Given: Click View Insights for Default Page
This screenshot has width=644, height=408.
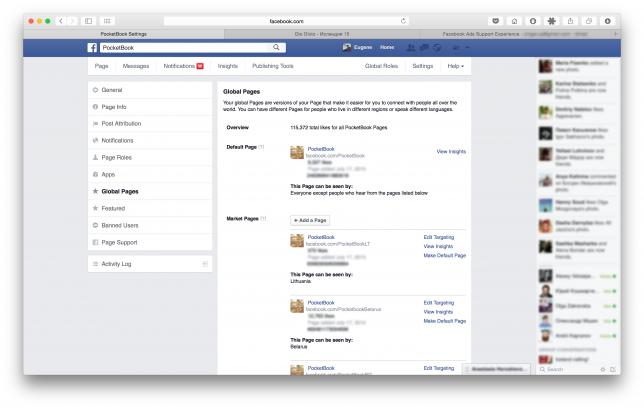Looking at the screenshot, I should [451, 152].
